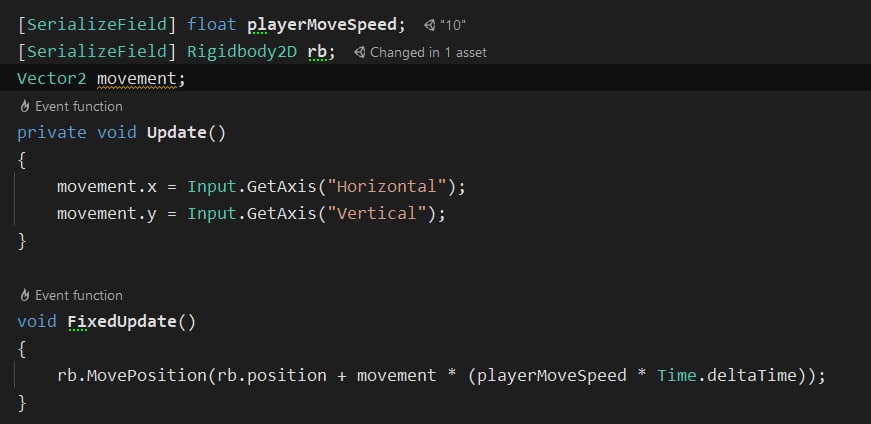Viewport: 871px width, 424px height.
Task: Click movement.x assignment target
Action: 107,187
